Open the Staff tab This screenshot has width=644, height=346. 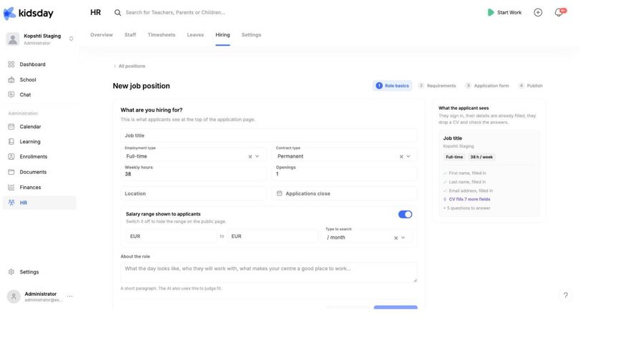pos(130,35)
